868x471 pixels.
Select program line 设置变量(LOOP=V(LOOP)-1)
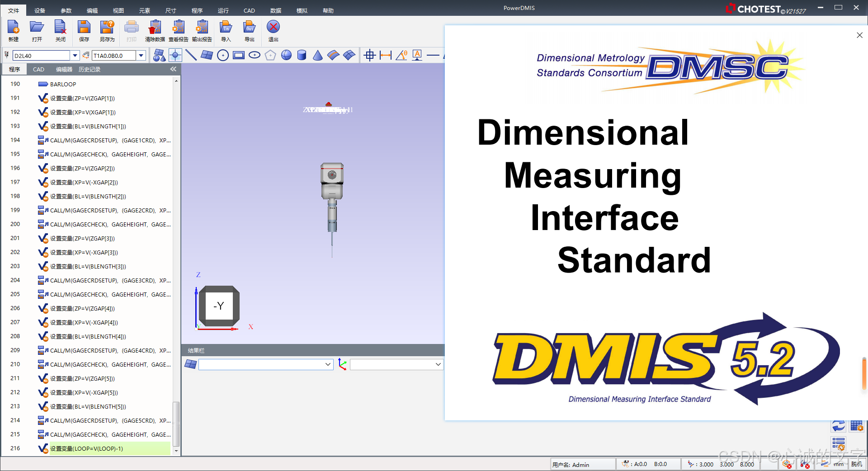[x=110, y=448]
